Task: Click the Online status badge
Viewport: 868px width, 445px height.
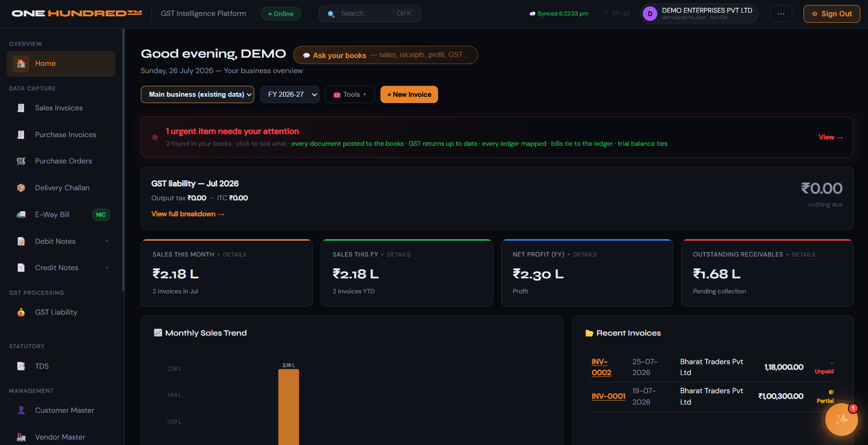Action: 281,14
